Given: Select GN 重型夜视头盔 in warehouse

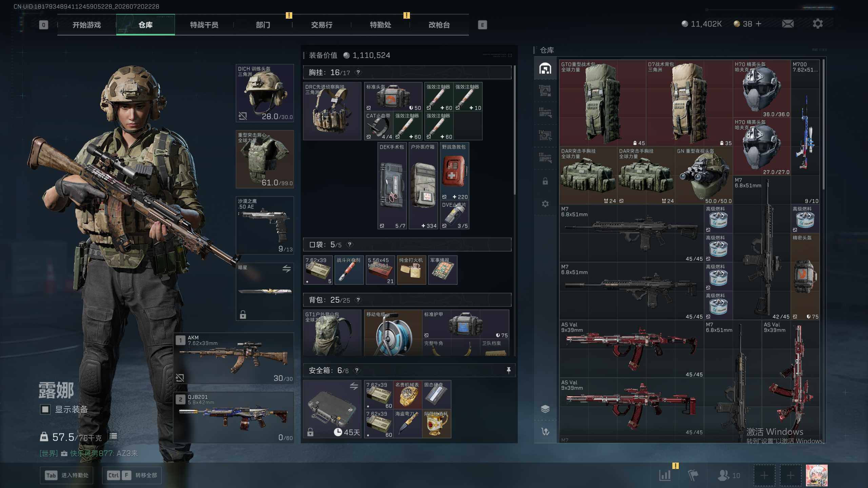Looking at the screenshot, I should click(x=704, y=176).
